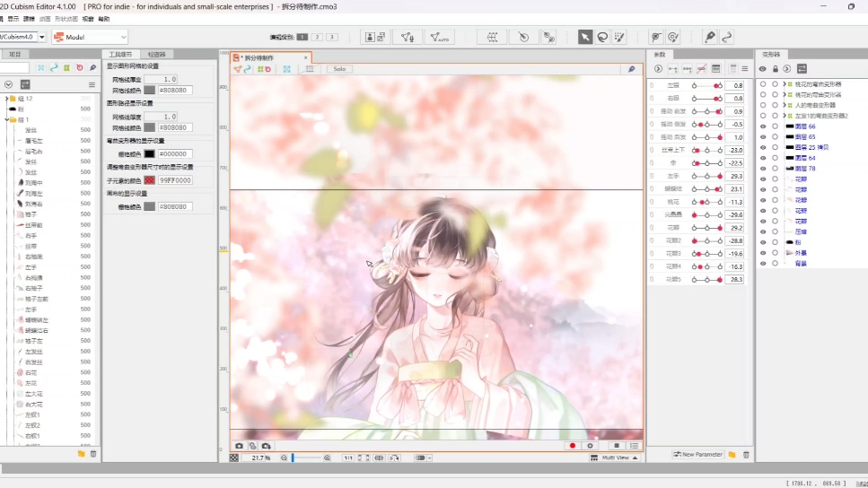Click the 1:1 actual size view button
The width and height of the screenshot is (868, 488).
(348, 458)
